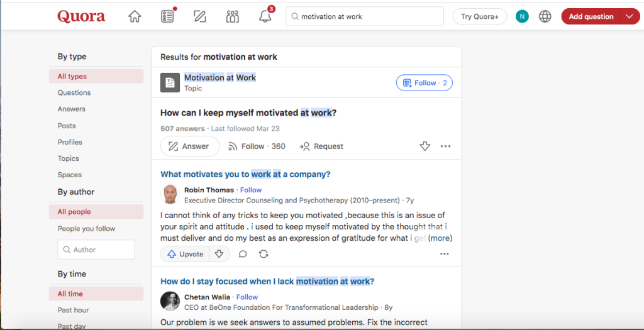Click the Add question button
Screen dimensions: 644x330
click(591, 16)
